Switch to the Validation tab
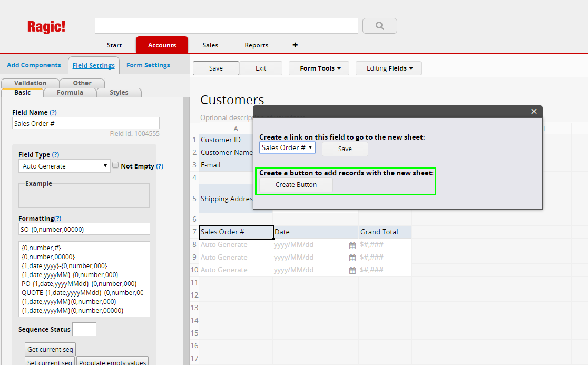The width and height of the screenshot is (588, 365). pyautogui.click(x=30, y=83)
